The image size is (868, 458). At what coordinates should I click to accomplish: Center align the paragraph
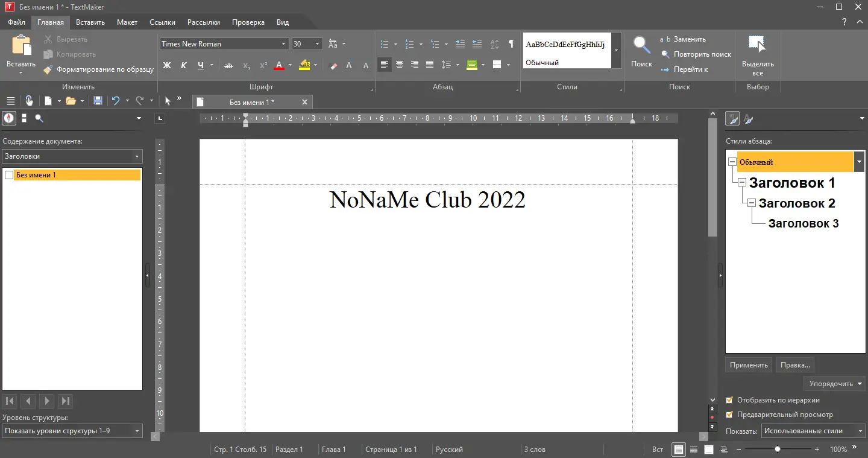(x=399, y=65)
